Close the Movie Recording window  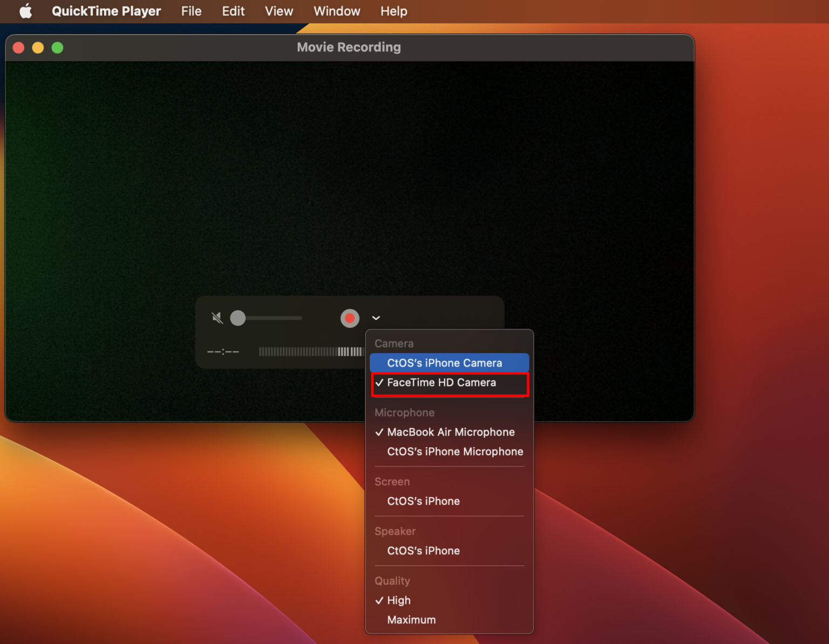tap(18, 48)
